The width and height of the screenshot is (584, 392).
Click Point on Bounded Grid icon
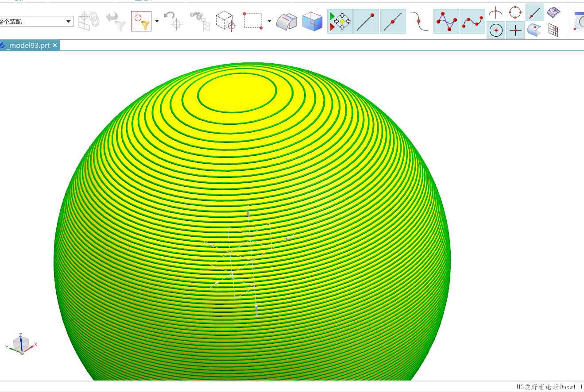coord(553,30)
